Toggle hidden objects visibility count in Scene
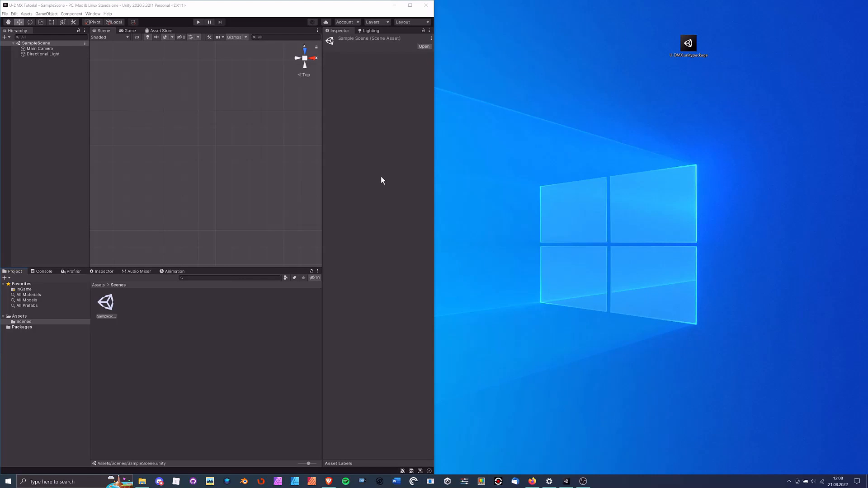 (x=181, y=37)
